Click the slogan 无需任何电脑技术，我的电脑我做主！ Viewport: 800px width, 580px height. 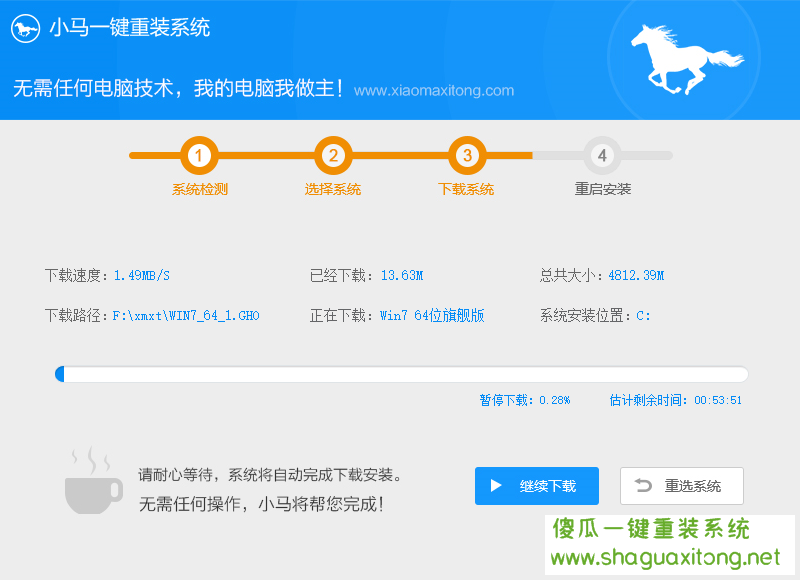pyautogui.click(x=179, y=88)
